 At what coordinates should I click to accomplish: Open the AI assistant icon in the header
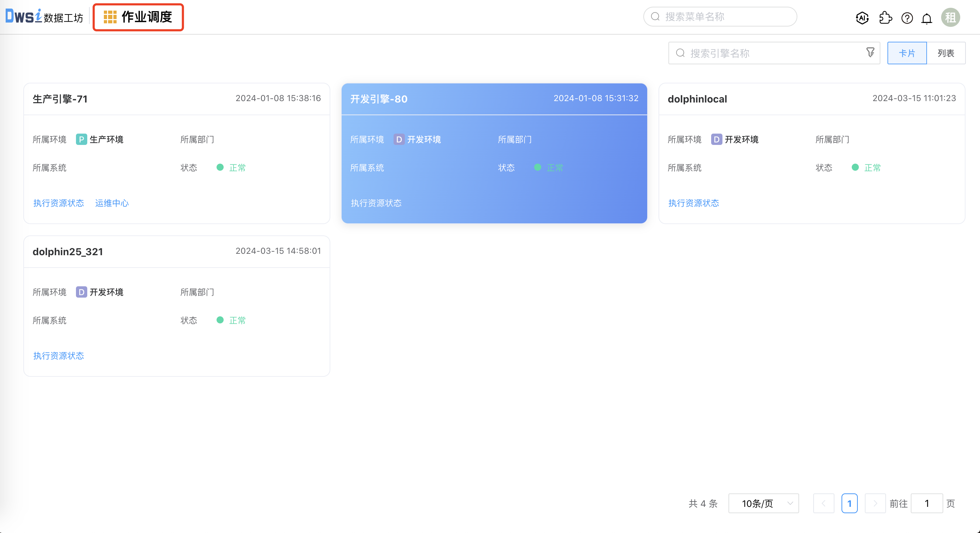[x=862, y=18]
